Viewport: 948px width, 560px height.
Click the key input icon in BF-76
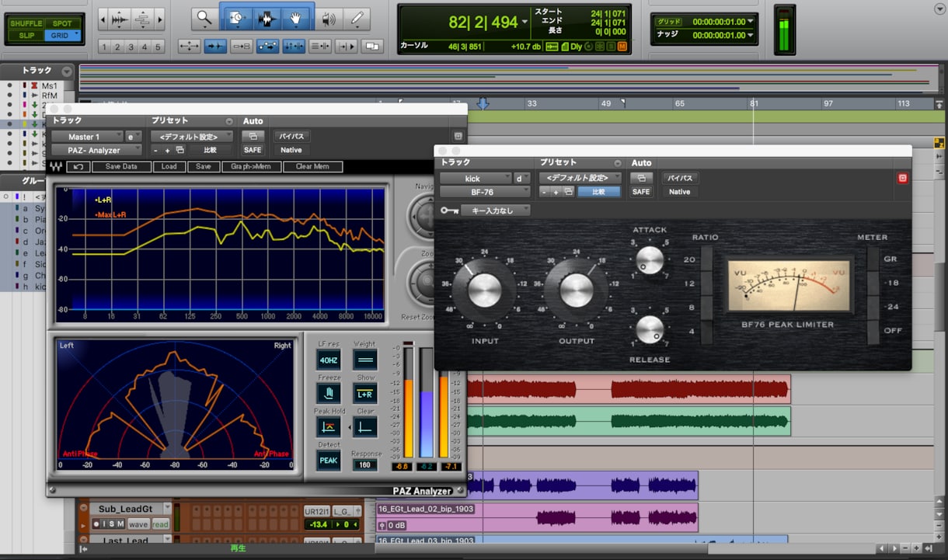(x=449, y=210)
